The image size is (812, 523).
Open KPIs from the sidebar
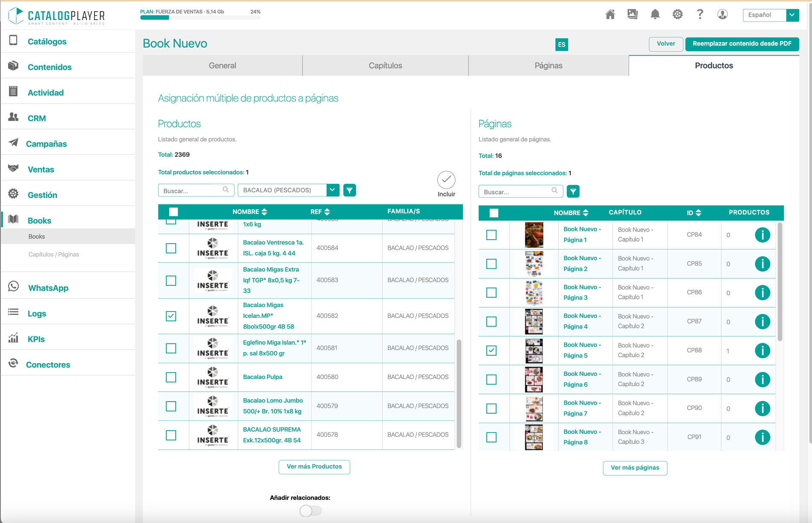pyautogui.click(x=36, y=339)
